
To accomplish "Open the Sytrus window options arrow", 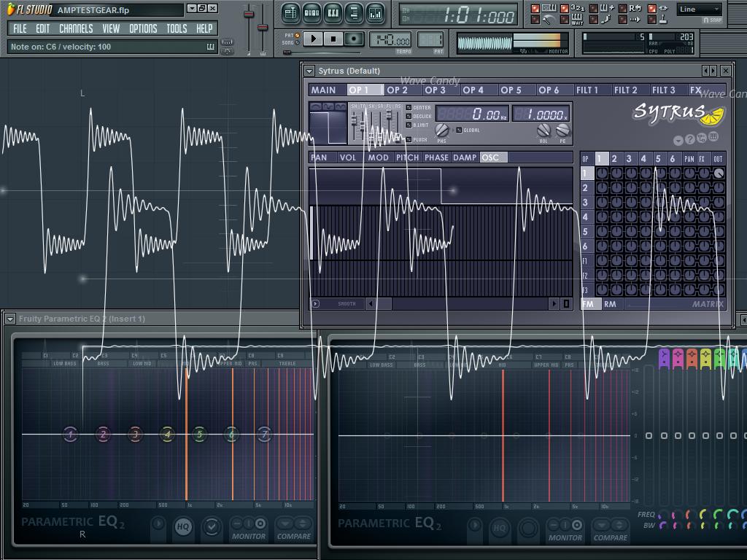I will pyautogui.click(x=309, y=71).
